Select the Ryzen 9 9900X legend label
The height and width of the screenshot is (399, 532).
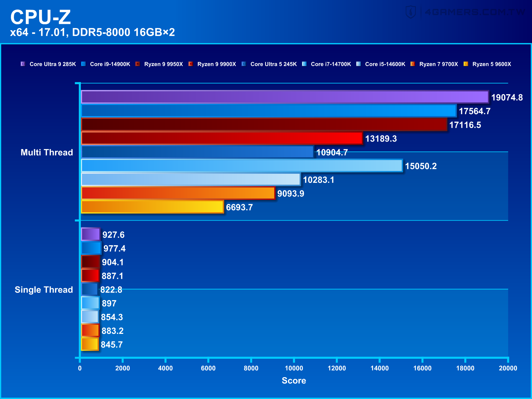click(217, 64)
